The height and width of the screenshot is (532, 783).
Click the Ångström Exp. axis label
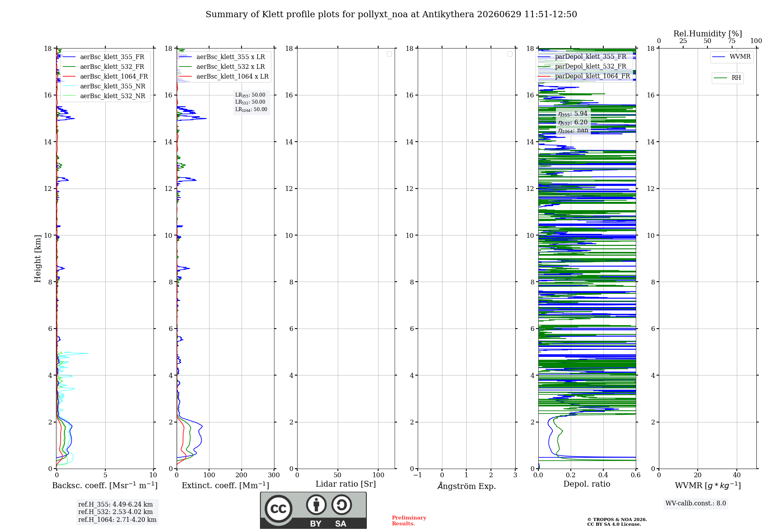466,486
